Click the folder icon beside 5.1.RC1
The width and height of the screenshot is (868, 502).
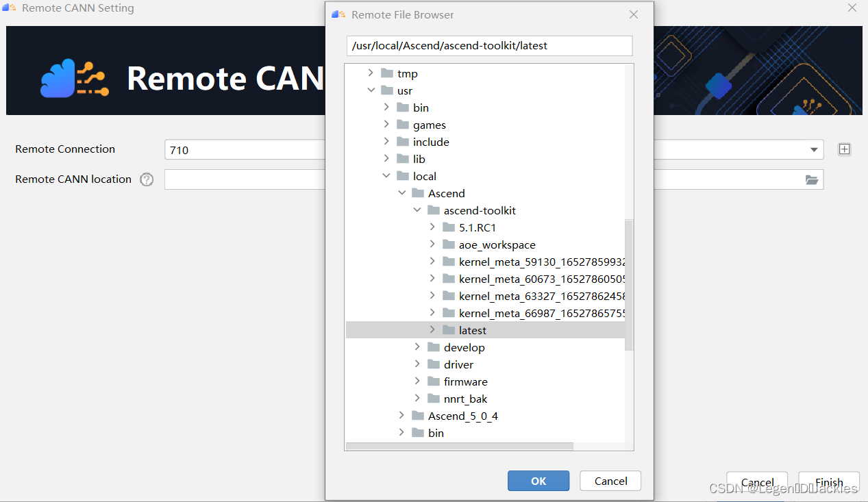(449, 227)
